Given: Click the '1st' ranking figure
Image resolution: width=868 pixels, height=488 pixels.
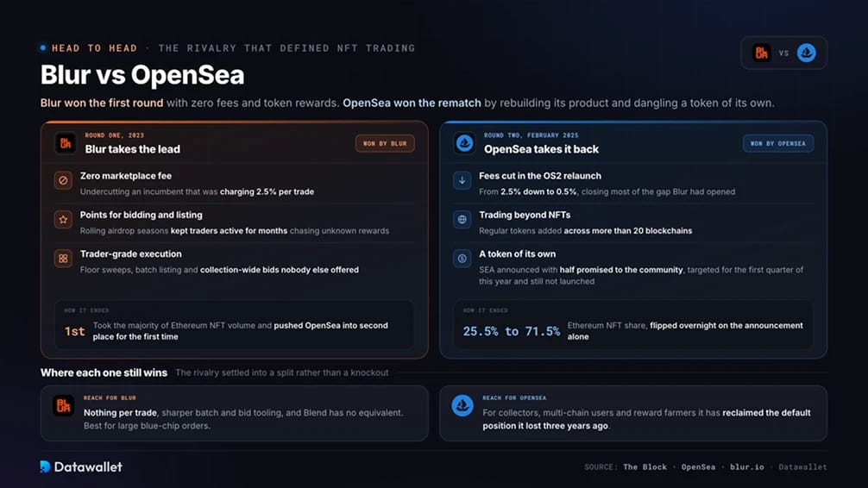Looking at the screenshot, I should (75, 331).
